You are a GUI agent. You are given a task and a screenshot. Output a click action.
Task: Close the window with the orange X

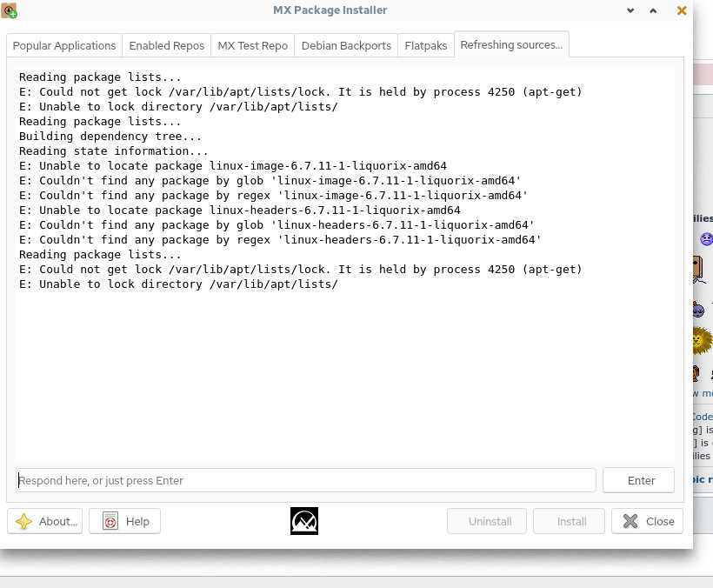[681, 10]
